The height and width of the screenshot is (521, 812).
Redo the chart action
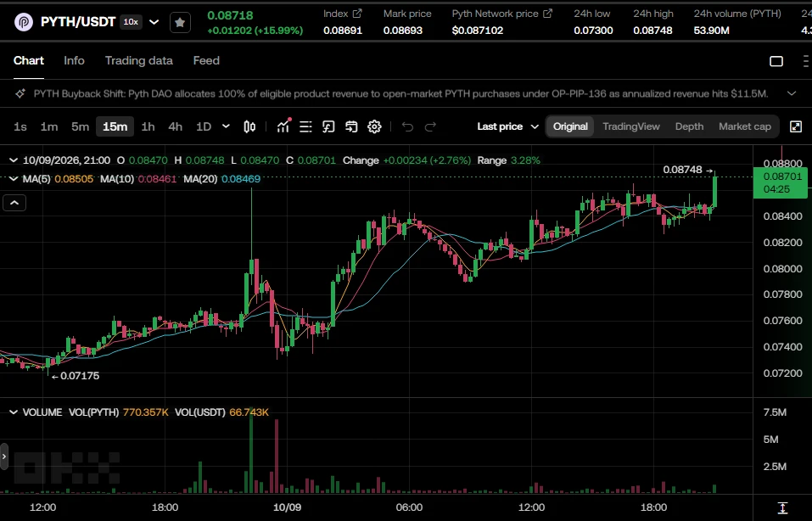pyautogui.click(x=430, y=126)
